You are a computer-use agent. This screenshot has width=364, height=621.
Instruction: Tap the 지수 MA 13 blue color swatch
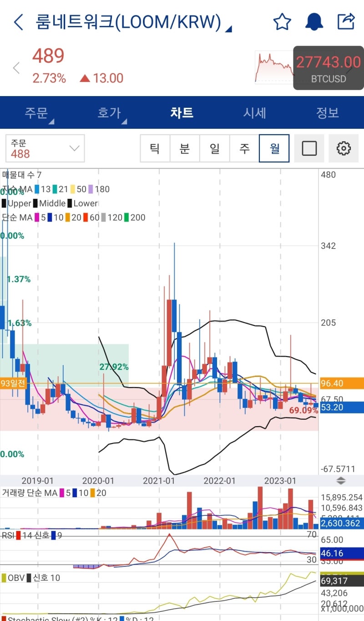coord(36,189)
